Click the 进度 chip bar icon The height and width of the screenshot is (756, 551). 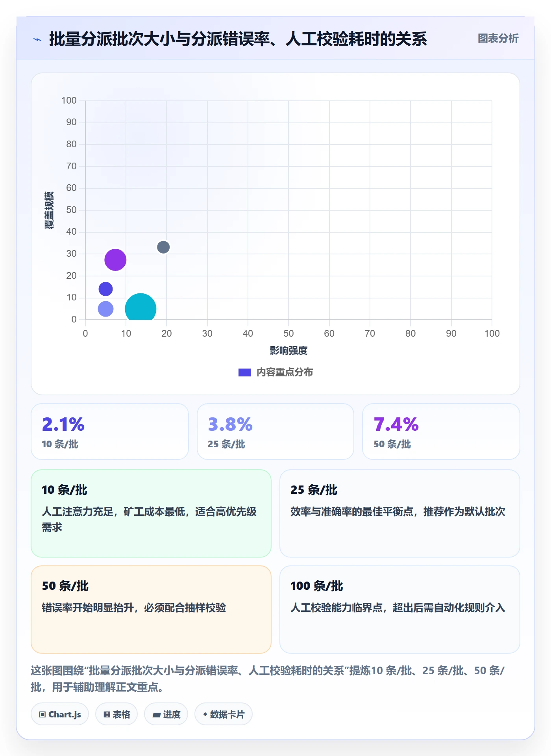[x=157, y=715]
